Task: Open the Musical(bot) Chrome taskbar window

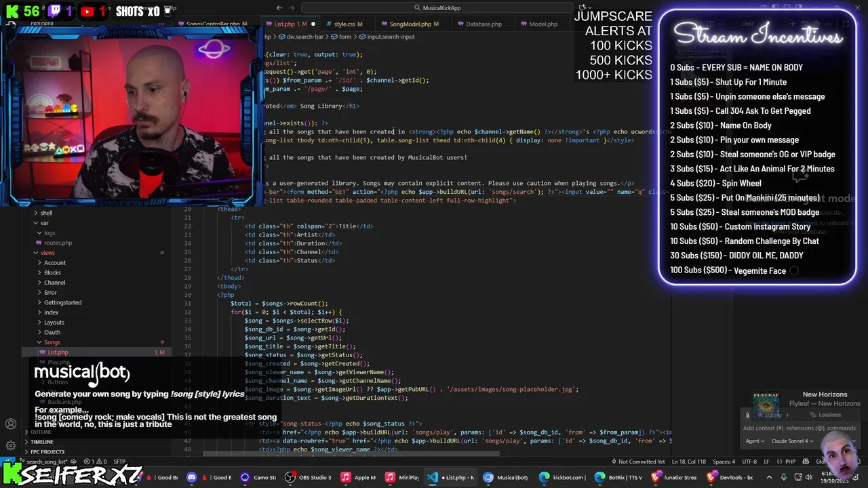Action: pyautogui.click(x=506, y=477)
